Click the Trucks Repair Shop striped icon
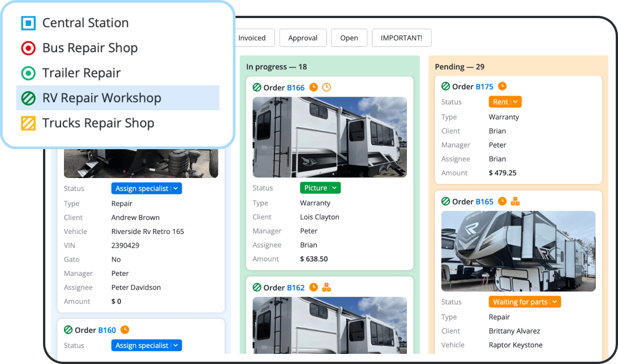 pos(27,123)
